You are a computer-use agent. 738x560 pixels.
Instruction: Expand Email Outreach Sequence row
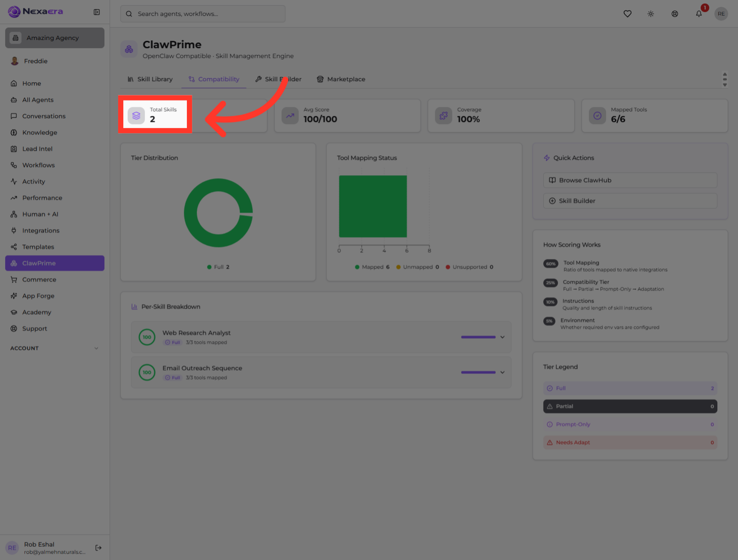pyautogui.click(x=321, y=372)
